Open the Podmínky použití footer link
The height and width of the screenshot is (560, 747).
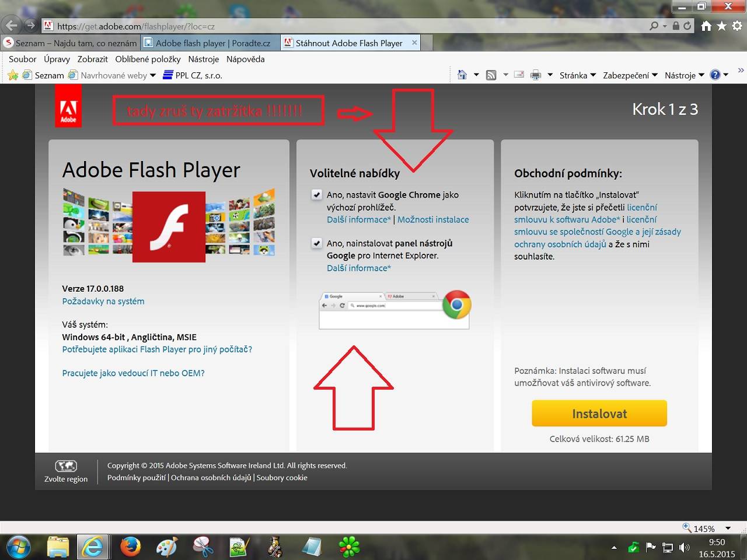tap(137, 477)
